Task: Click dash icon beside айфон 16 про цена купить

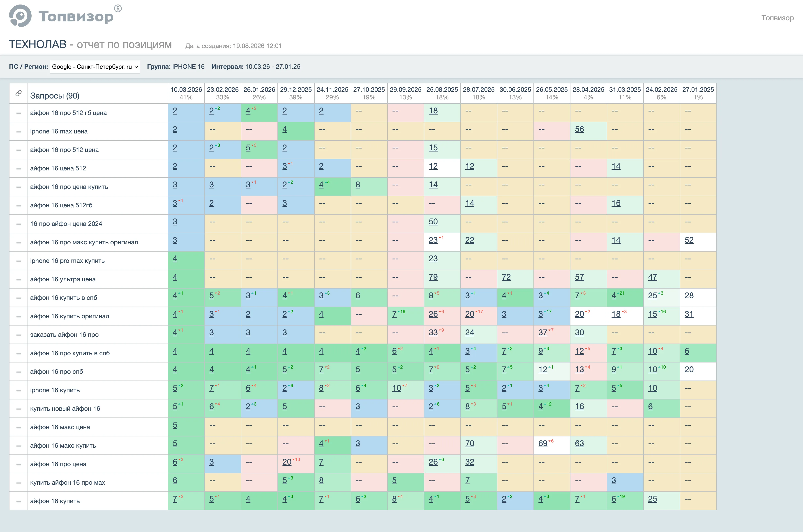Action: 19,187
